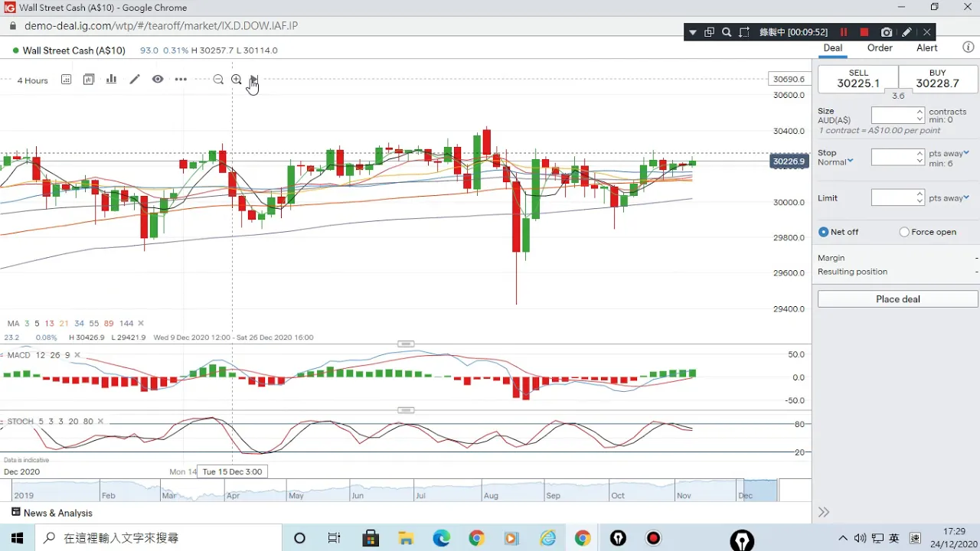The image size is (980, 551).
Task: Show hidden system tray icons chevron
Action: pos(843,538)
